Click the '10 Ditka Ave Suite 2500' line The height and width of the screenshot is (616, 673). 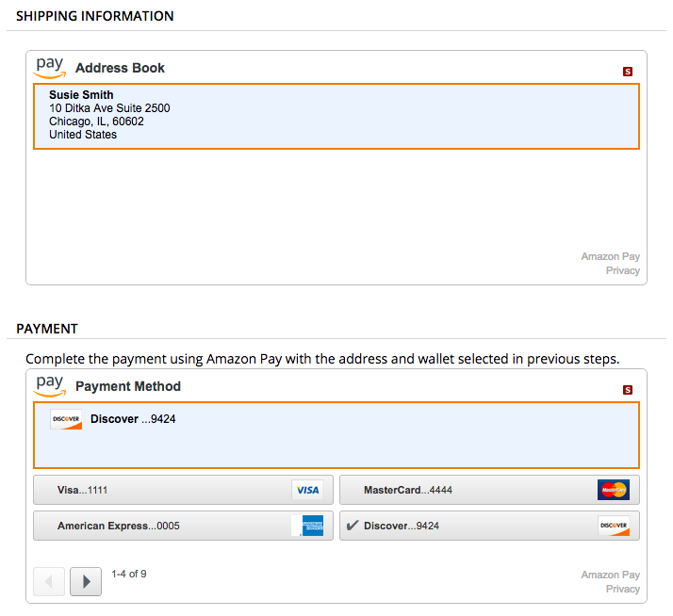pos(109,108)
